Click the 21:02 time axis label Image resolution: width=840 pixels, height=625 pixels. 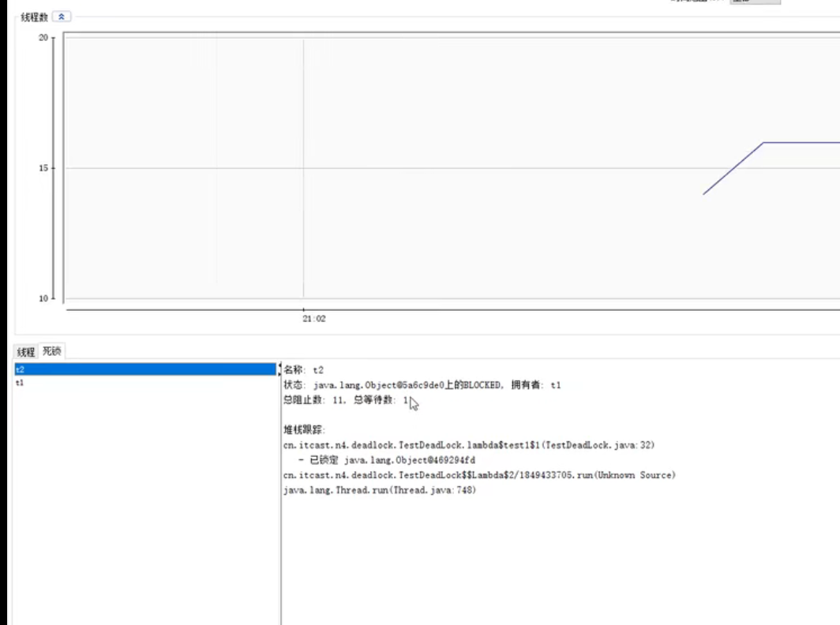pyautogui.click(x=314, y=319)
